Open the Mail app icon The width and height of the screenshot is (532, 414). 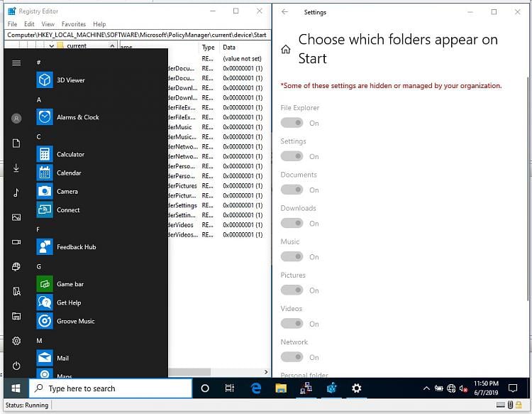tap(45, 358)
